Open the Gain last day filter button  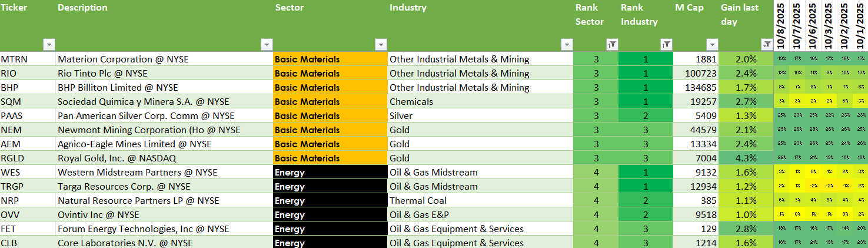coord(766,45)
